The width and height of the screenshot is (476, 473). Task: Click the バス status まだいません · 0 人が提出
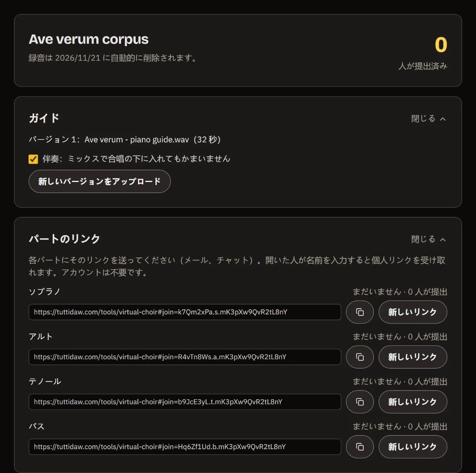click(400, 427)
